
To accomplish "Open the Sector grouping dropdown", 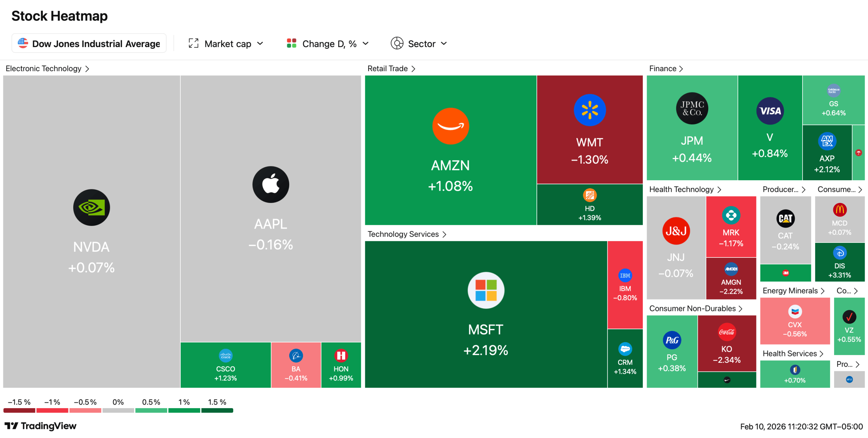I will click(419, 44).
